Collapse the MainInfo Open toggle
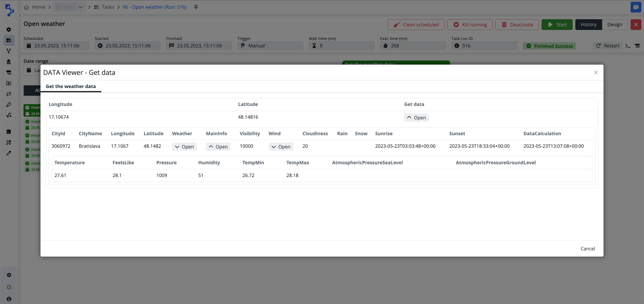Viewport: 644px width, 304px height. click(x=218, y=147)
